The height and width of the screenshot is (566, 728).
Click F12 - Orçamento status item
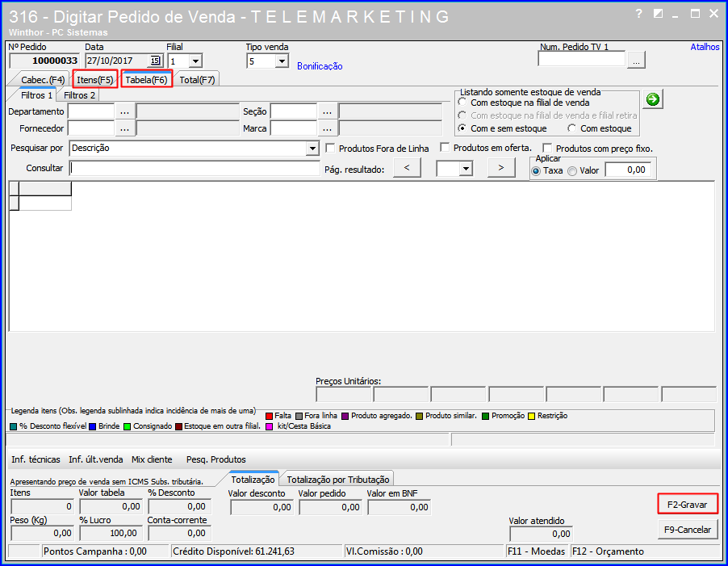point(609,551)
